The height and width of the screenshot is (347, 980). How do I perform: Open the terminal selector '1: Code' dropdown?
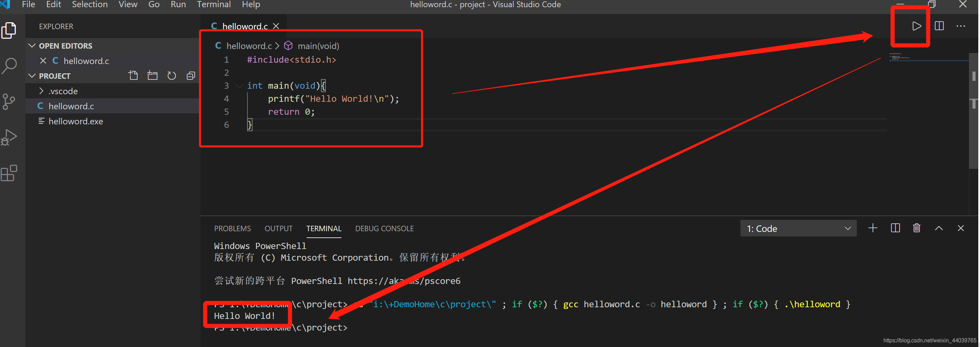tap(798, 228)
